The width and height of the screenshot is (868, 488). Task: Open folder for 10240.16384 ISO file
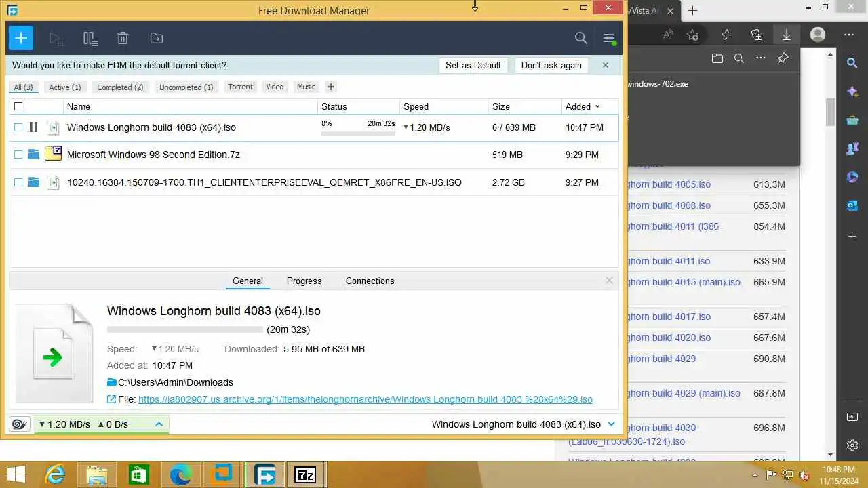(x=33, y=182)
